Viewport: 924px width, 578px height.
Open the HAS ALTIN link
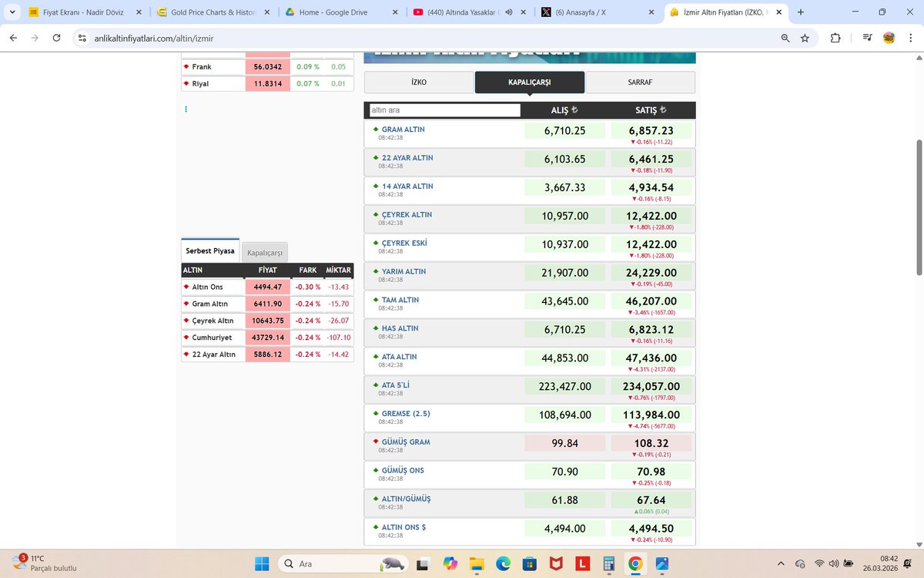(400, 328)
